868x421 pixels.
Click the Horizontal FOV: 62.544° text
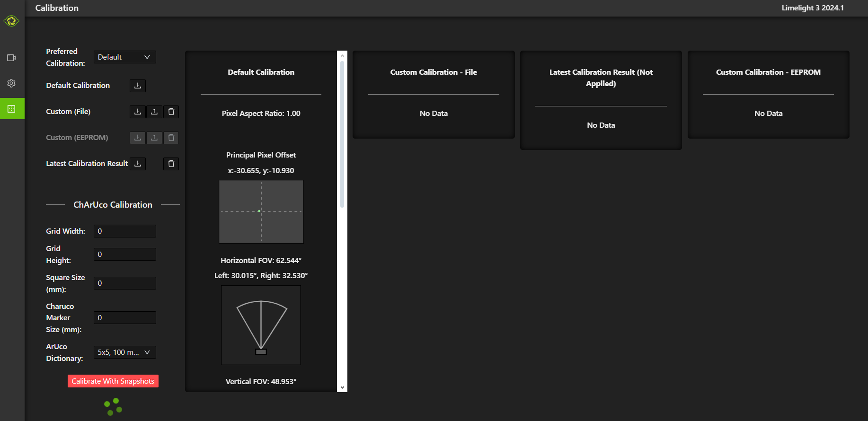[x=261, y=261]
